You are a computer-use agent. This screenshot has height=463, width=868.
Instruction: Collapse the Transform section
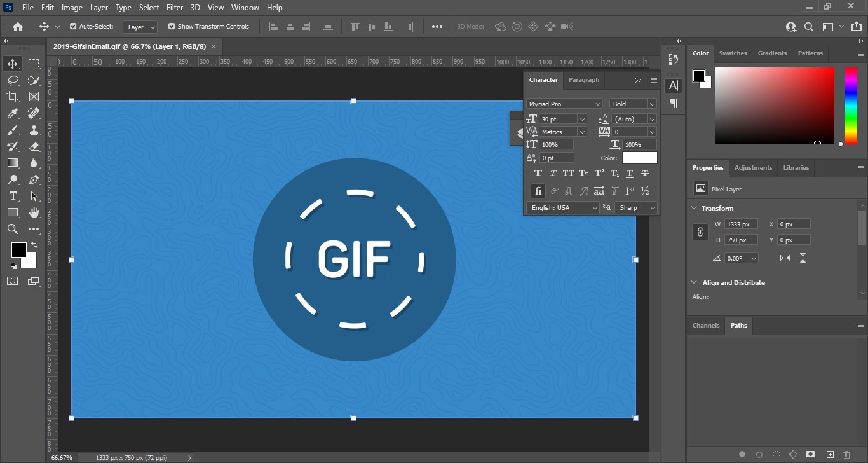(693, 208)
